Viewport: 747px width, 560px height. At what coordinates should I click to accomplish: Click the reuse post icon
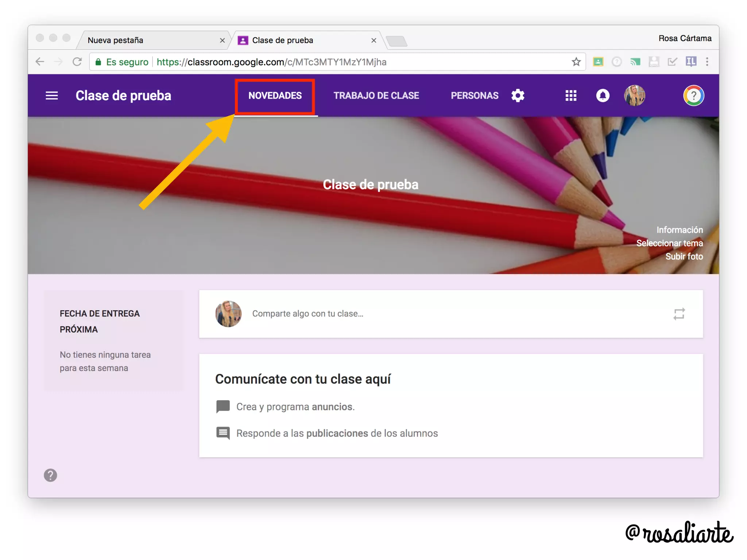[679, 314]
